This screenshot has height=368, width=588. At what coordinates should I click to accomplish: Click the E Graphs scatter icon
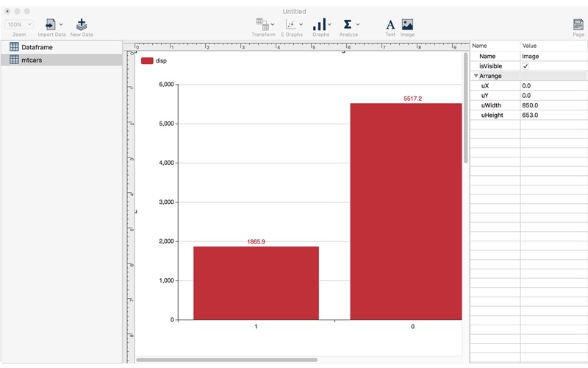coord(291,25)
